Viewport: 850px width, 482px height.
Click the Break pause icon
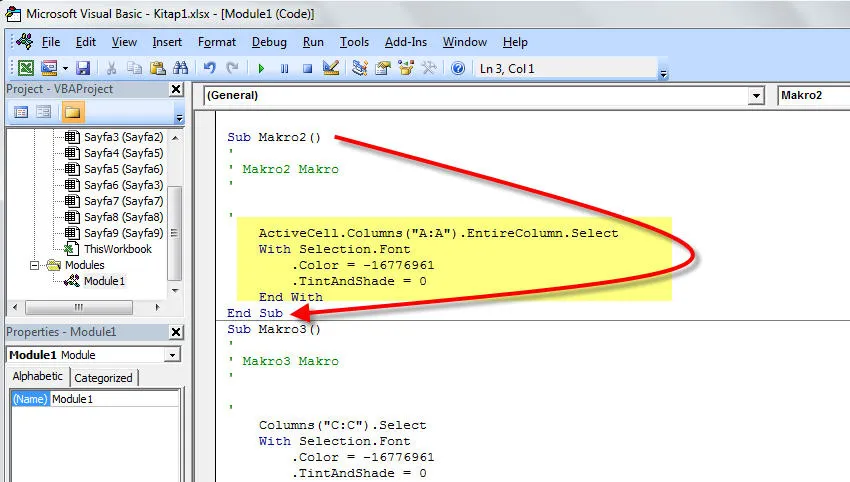pyautogui.click(x=284, y=68)
